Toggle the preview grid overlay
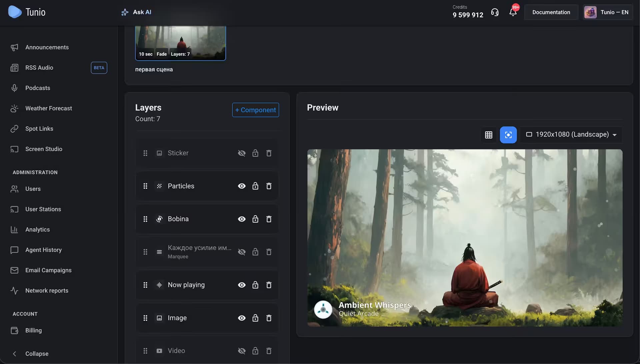 tap(489, 135)
